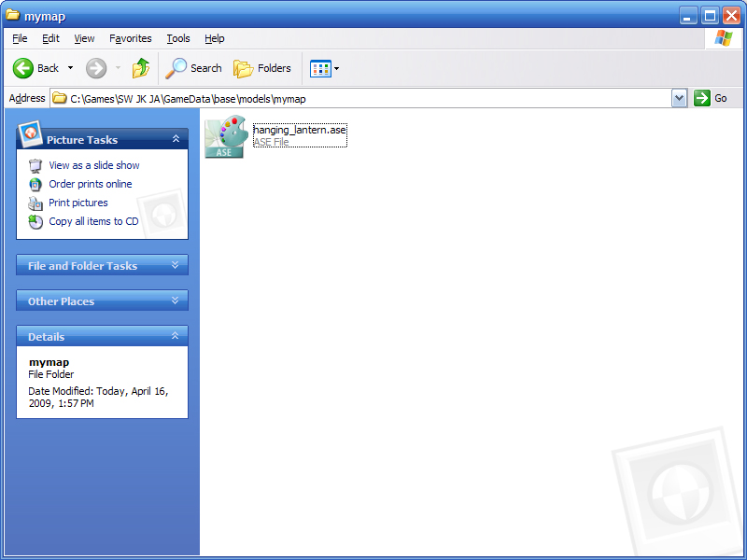Viewport: 747px width, 560px height.
Task: Click the Windows flag logo
Action: point(723,38)
